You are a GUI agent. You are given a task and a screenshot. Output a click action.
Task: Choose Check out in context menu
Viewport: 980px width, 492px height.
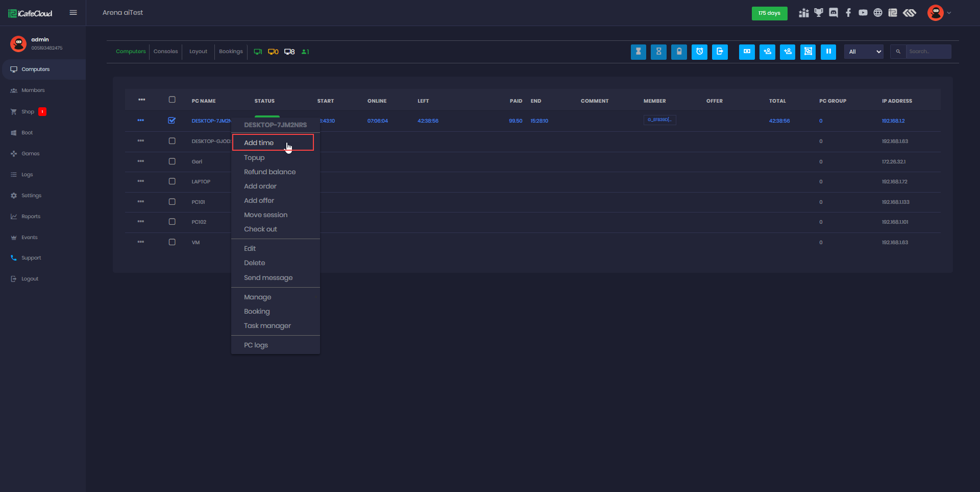point(260,229)
